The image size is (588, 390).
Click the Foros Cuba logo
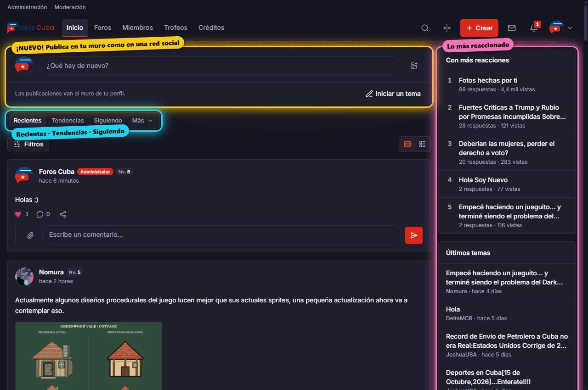(x=31, y=28)
